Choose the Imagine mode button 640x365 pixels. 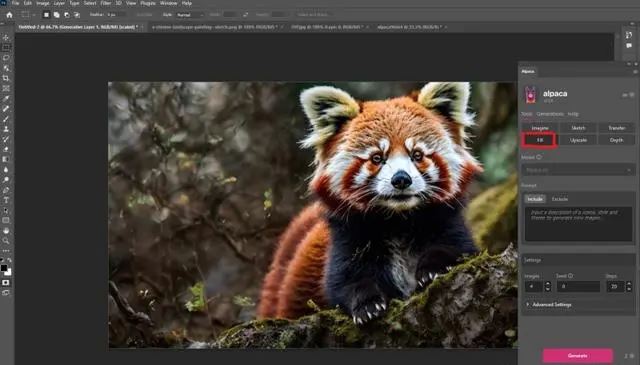[x=540, y=128]
